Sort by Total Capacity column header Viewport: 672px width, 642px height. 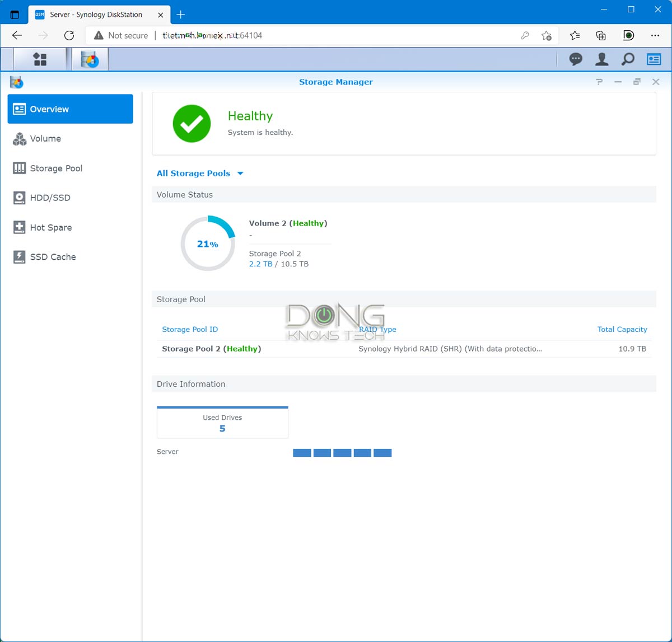tap(622, 330)
